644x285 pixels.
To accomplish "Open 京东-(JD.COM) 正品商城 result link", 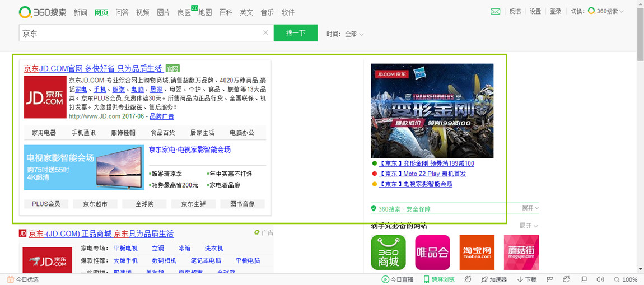I will click(x=101, y=233).
